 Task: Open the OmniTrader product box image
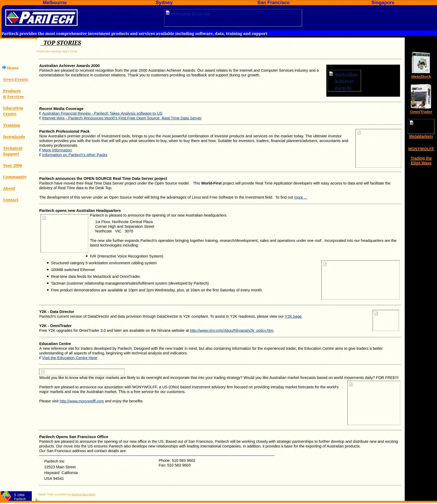[421, 96]
